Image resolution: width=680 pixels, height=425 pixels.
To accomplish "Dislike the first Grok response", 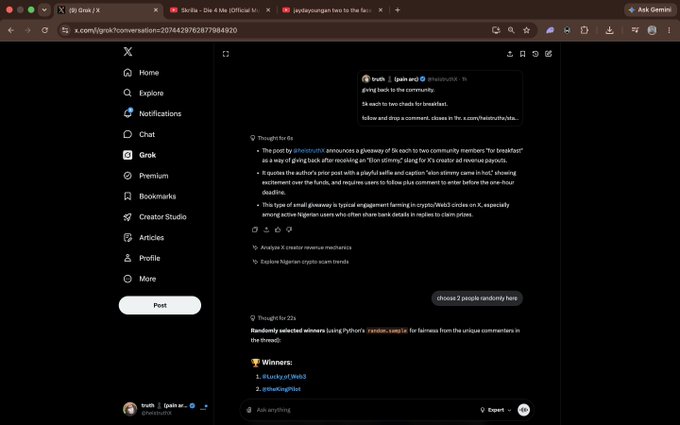I will (289, 229).
